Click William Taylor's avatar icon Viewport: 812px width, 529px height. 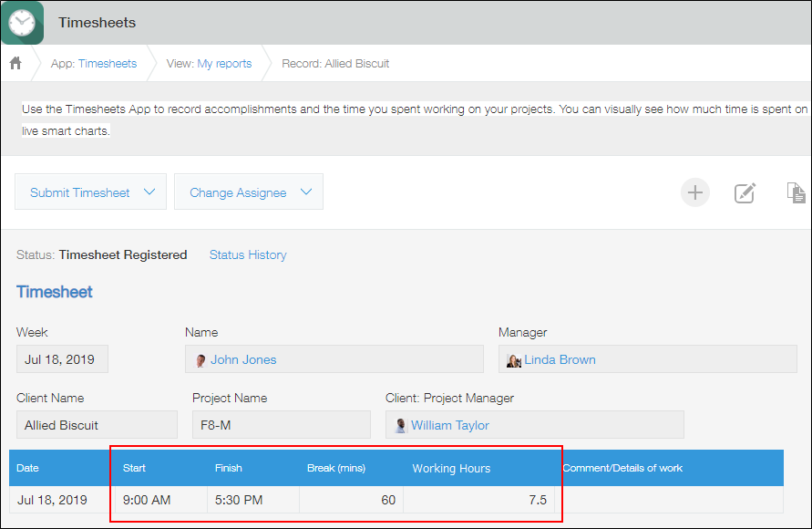coord(400,425)
